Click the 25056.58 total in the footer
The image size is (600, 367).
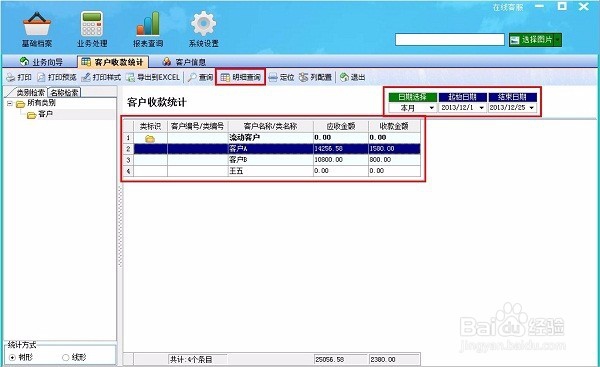[341, 360]
